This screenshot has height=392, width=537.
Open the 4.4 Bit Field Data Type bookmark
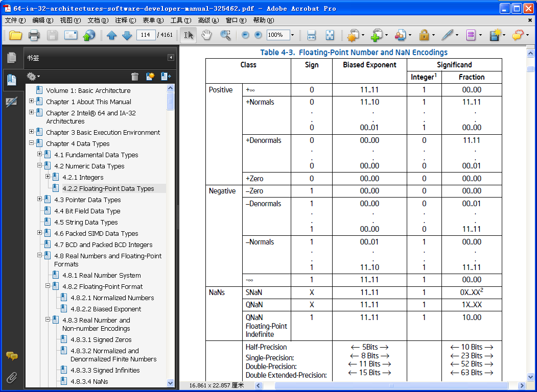tap(87, 211)
